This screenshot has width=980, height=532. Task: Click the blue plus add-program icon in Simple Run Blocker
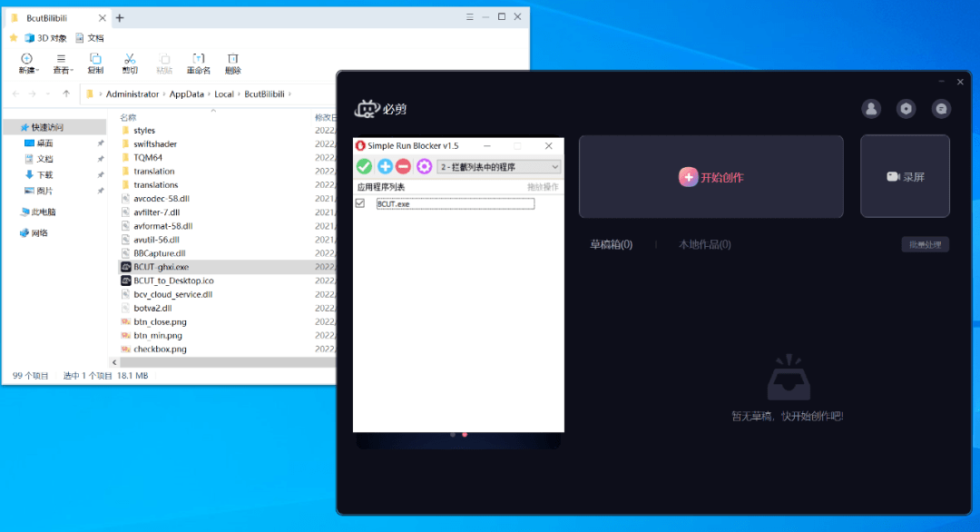385,166
